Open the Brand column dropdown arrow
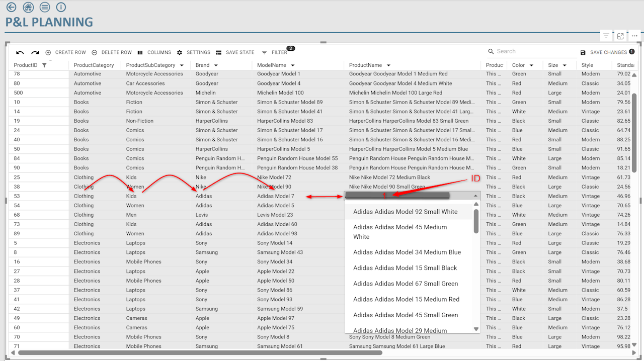The image size is (644, 361). [216, 65]
